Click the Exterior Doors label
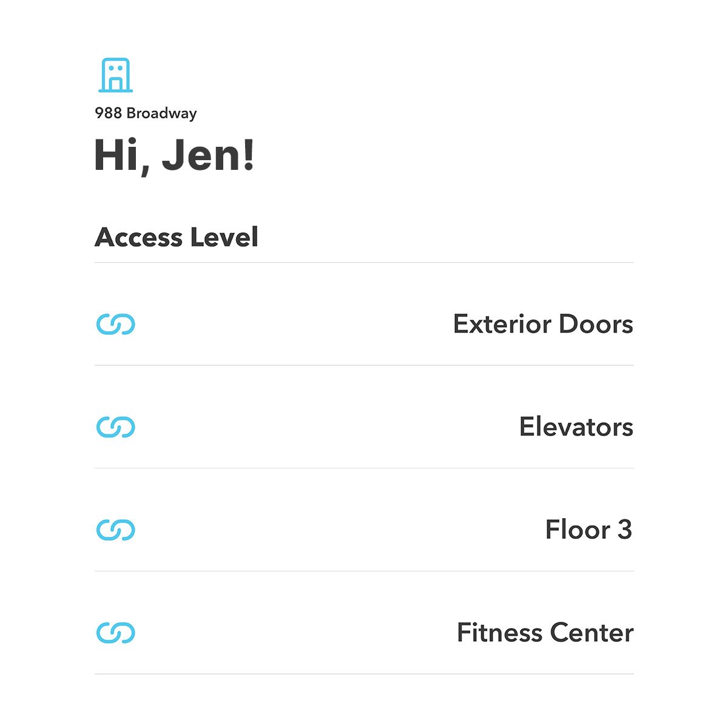 (x=543, y=325)
